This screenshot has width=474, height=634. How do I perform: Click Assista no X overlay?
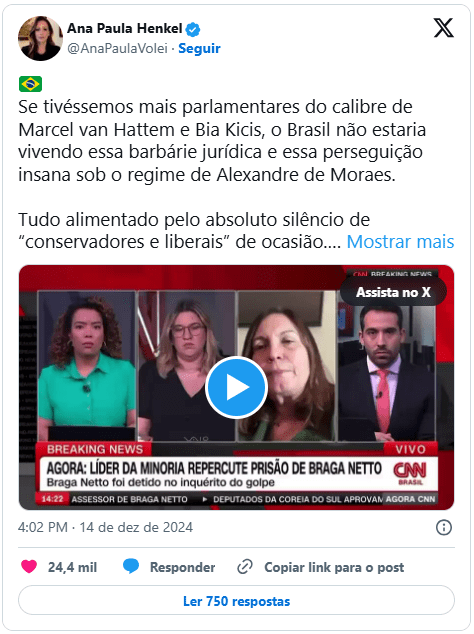(393, 292)
